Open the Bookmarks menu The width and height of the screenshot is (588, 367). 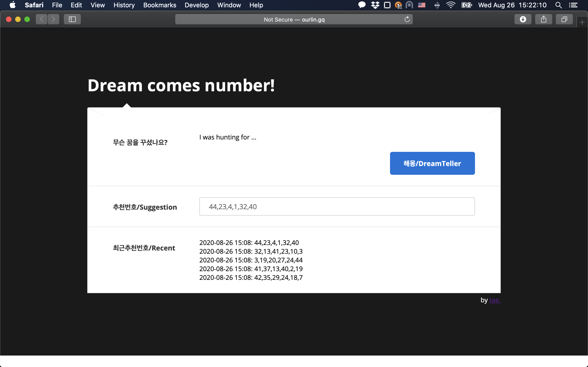pos(160,5)
